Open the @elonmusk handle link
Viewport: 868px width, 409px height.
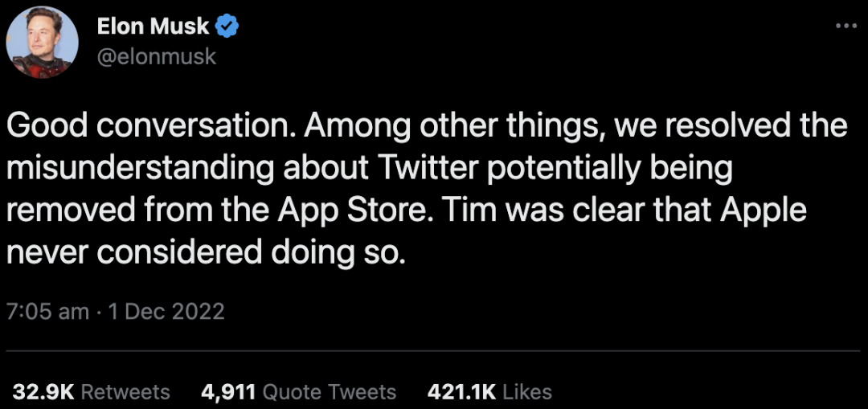(x=157, y=57)
